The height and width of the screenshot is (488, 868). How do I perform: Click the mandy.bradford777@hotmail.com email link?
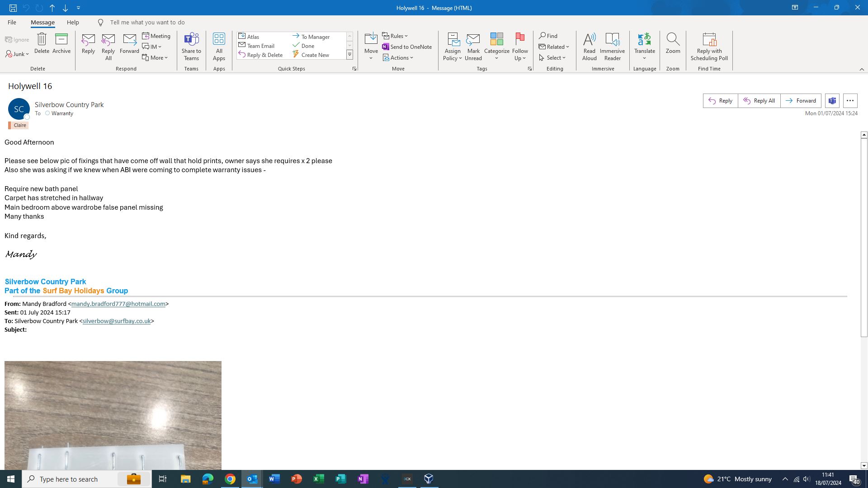click(x=118, y=304)
